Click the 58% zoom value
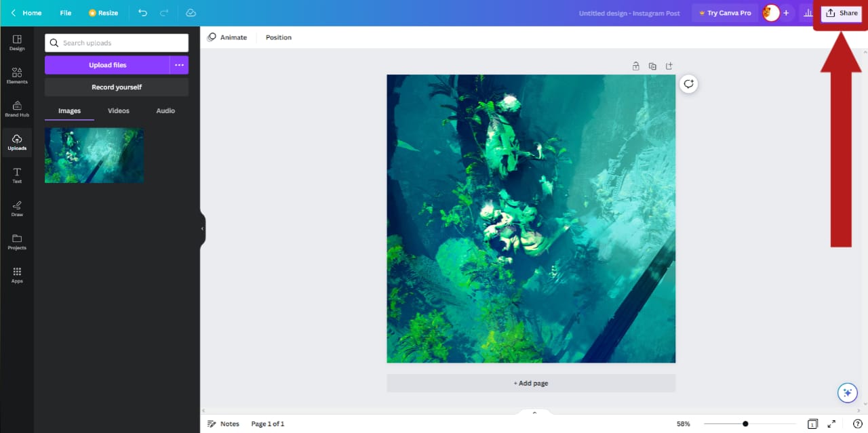Viewport: 868px width, 433px height. point(683,424)
